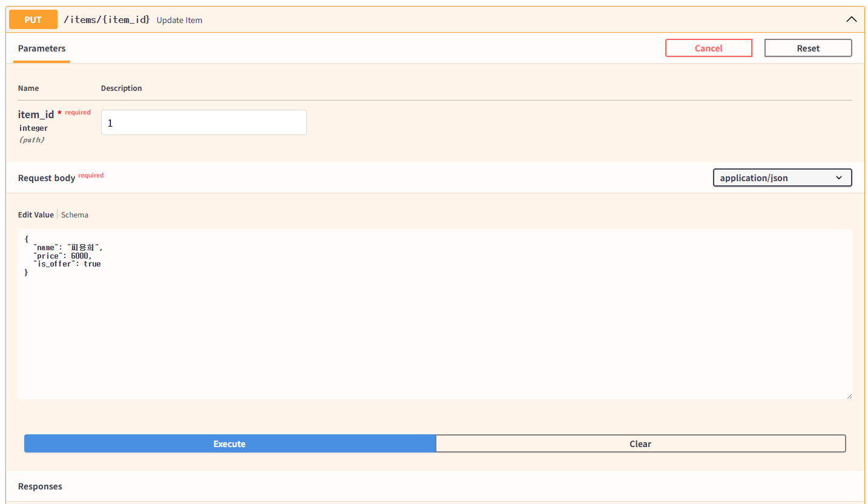Click the orange PUT method badge
Viewport: 868px width, 504px height.
pyautogui.click(x=33, y=19)
